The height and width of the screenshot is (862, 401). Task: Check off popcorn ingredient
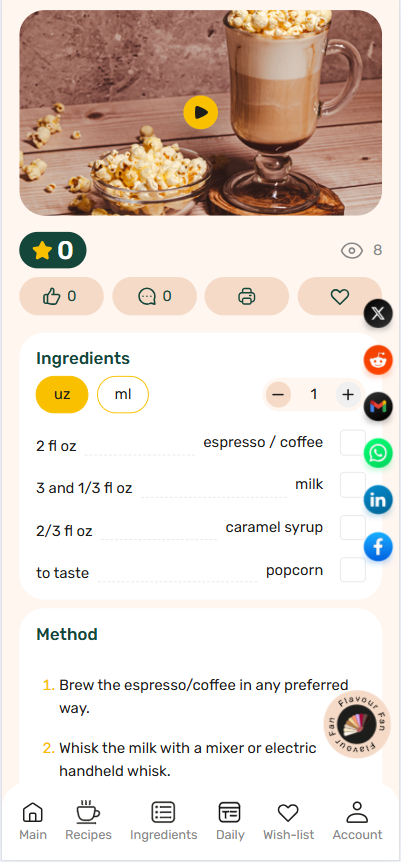coord(353,570)
